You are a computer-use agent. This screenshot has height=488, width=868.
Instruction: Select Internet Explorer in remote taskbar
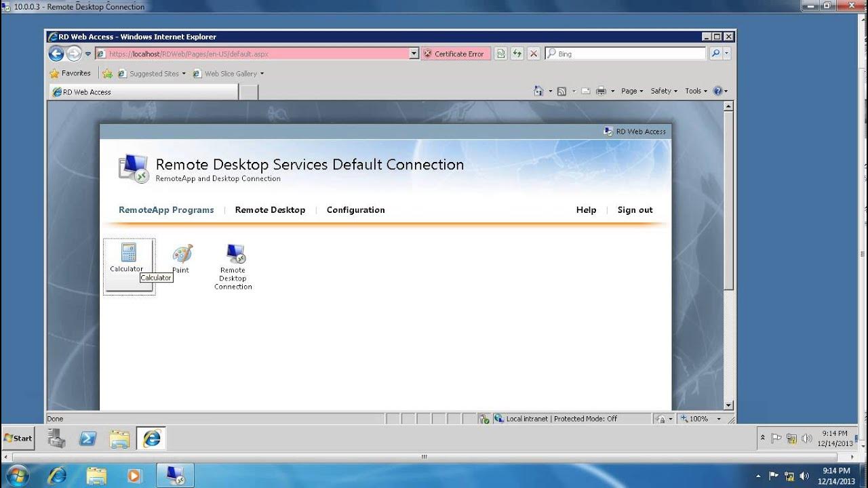(x=151, y=439)
